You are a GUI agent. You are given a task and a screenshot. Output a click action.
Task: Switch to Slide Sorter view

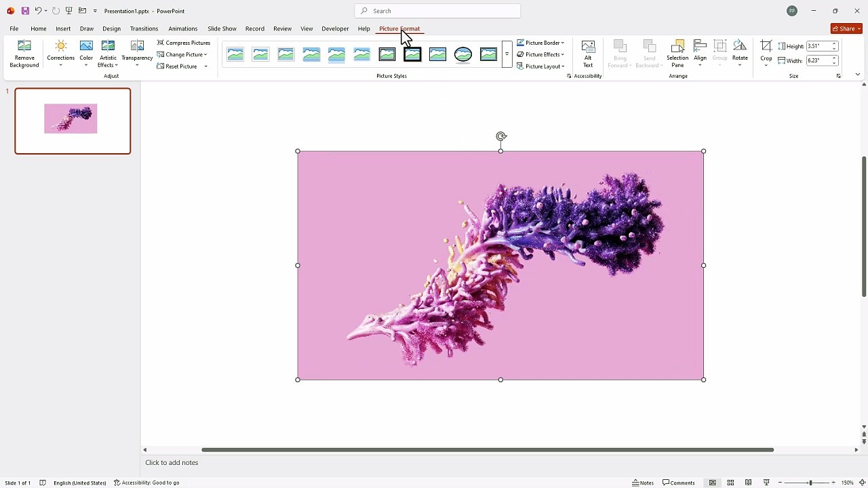coord(730,483)
